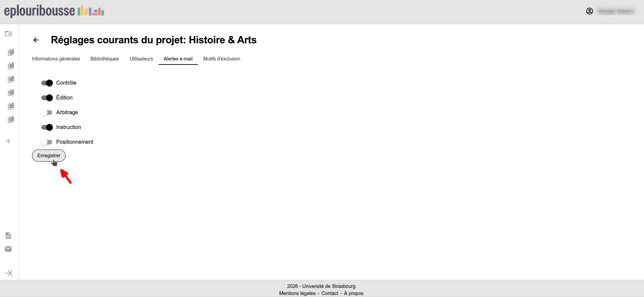Open the Mentions légales footer link
The width and height of the screenshot is (644, 297).
[297, 293]
